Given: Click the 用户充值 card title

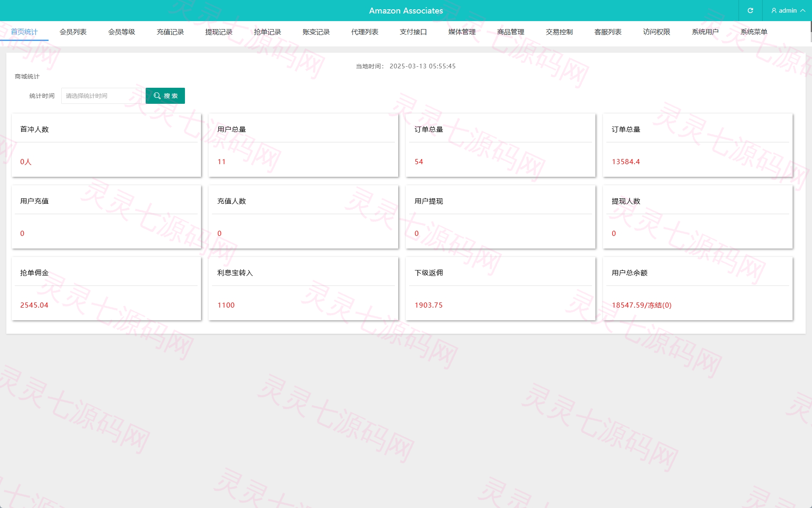Looking at the screenshot, I should click(34, 201).
